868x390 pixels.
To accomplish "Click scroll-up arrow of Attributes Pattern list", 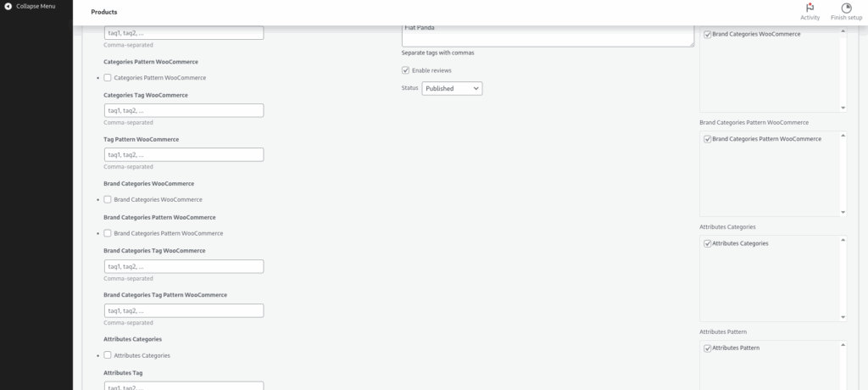I will tap(843, 344).
